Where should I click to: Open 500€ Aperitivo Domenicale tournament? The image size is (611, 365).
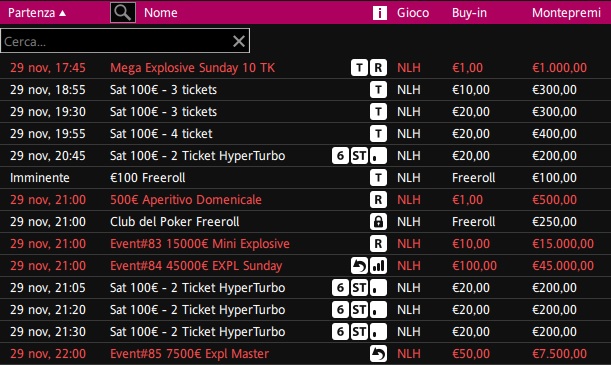tap(306, 199)
